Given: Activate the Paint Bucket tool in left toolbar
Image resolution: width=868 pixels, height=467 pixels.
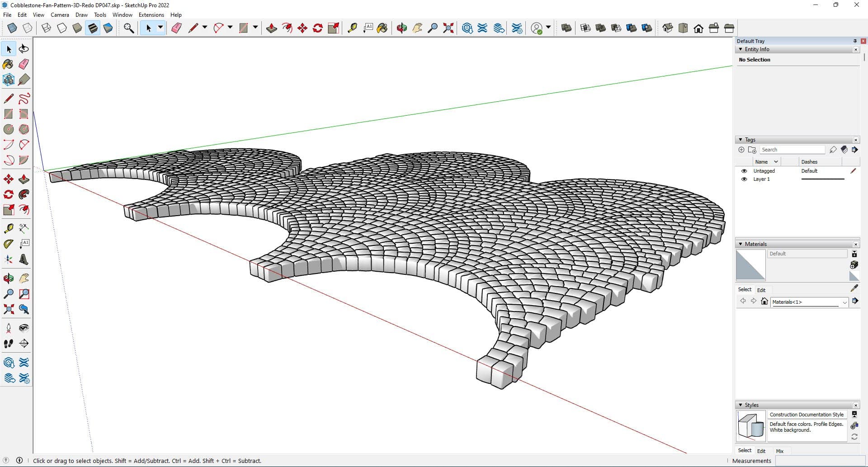Looking at the screenshot, I should coord(8,64).
